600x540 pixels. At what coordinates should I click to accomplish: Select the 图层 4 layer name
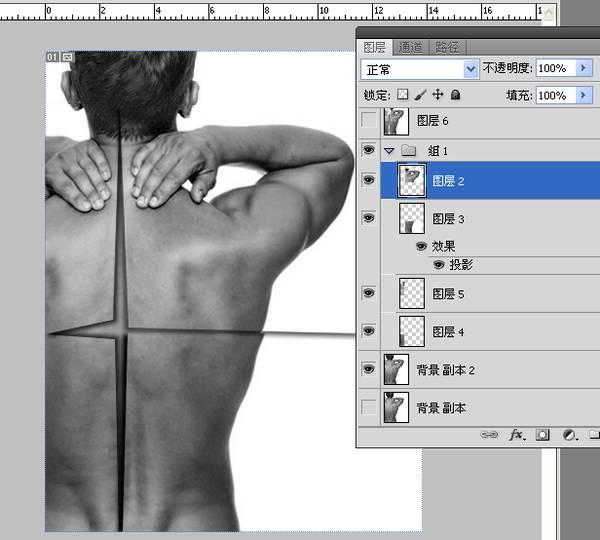point(448,332)
